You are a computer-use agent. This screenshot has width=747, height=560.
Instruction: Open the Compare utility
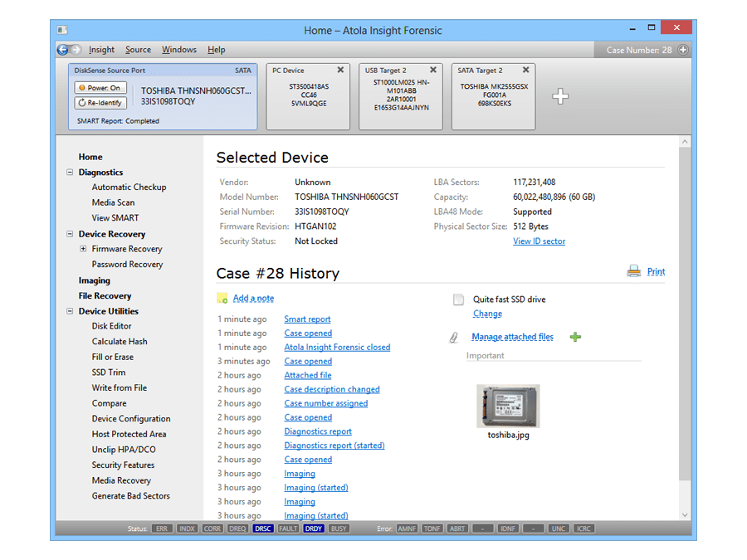(109, 403)
